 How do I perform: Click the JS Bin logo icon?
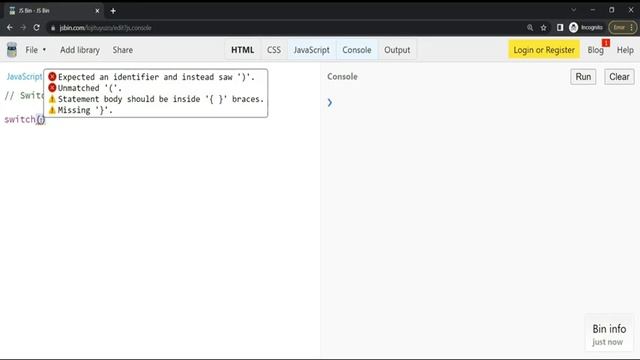(x=12, y=49)
